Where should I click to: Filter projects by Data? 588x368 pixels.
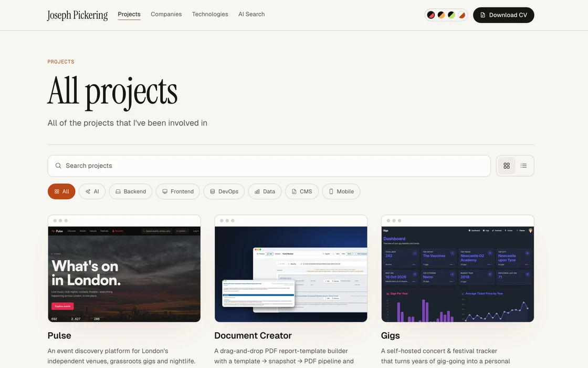(265, 191)
